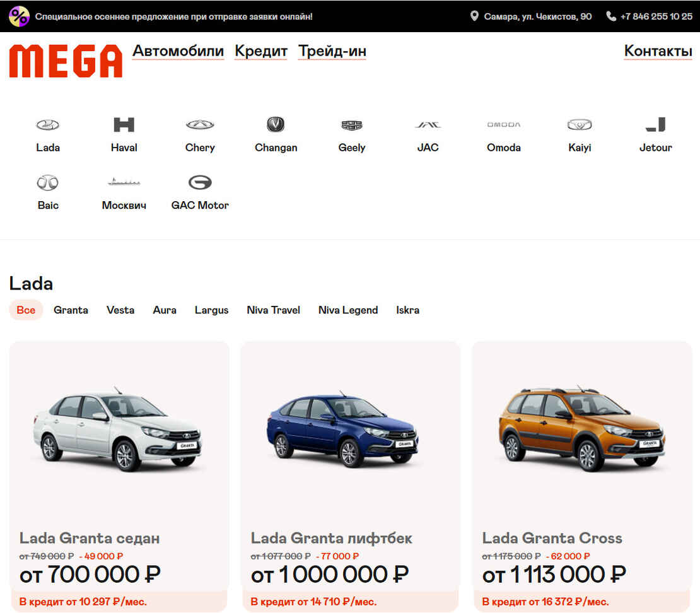The height and width of the screenshot is (613, 700).
Task: Click the Haval brand name label
Action: (x=124, y=148)
